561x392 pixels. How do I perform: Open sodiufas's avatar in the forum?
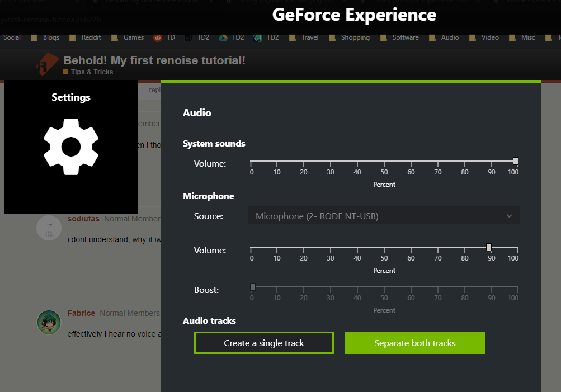coord(49,228)
